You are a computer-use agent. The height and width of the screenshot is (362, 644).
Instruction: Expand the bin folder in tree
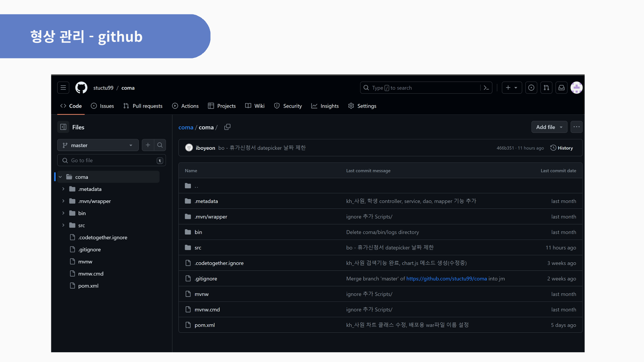(x=63, y=213)
